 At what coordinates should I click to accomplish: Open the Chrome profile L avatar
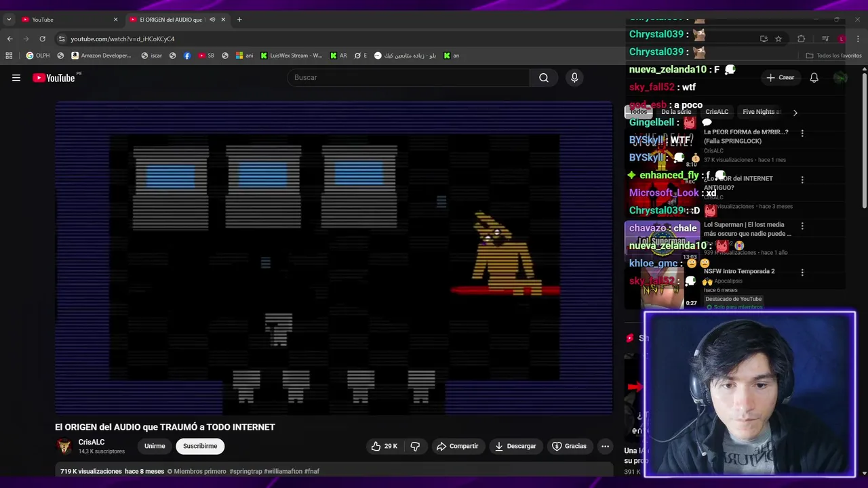pyautogui.click(x=842, y=39)
